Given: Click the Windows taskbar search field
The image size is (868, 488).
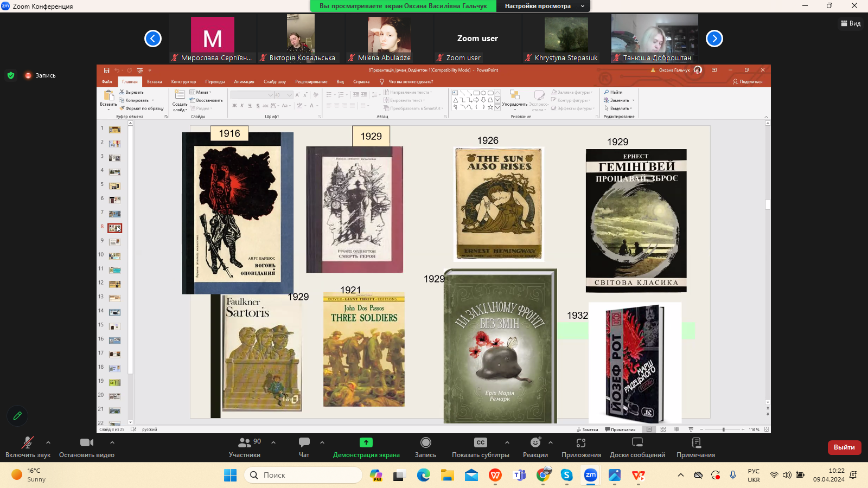Looking at the screenshot, I should (x=304, y=475).
